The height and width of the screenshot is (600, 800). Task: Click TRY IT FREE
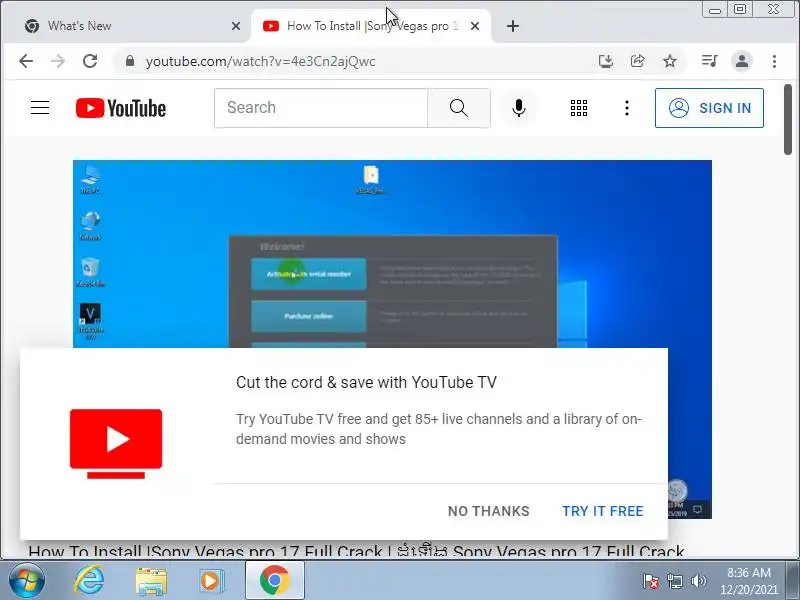click(x=603, y=511)
